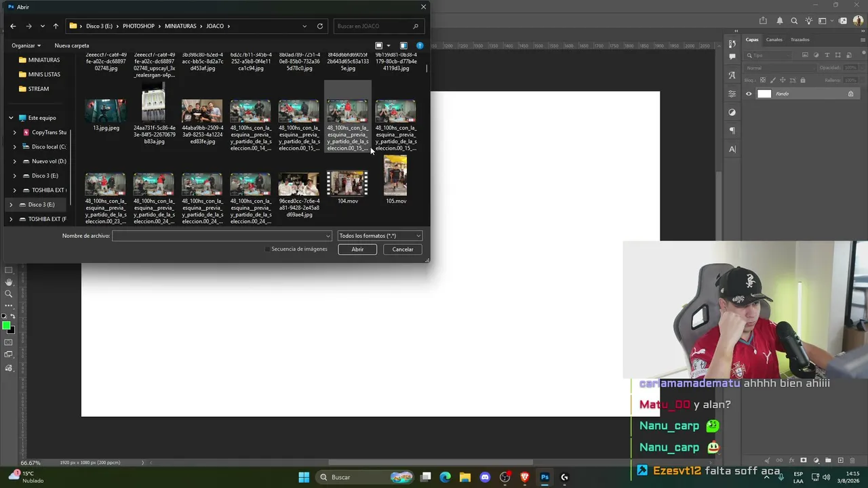Image resolution: width=868 pixels, height=488 pixels.
Task: Filter layers by shape layers
Action: [837, 55]
